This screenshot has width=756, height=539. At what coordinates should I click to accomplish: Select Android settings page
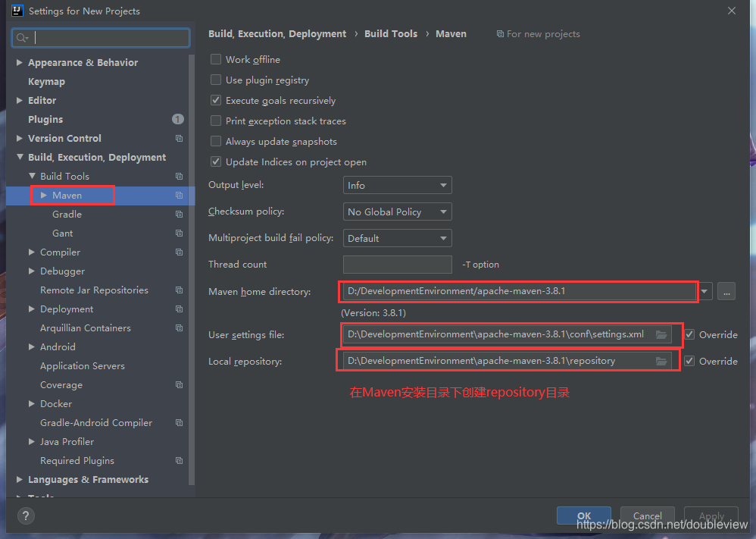click(58, 347)
